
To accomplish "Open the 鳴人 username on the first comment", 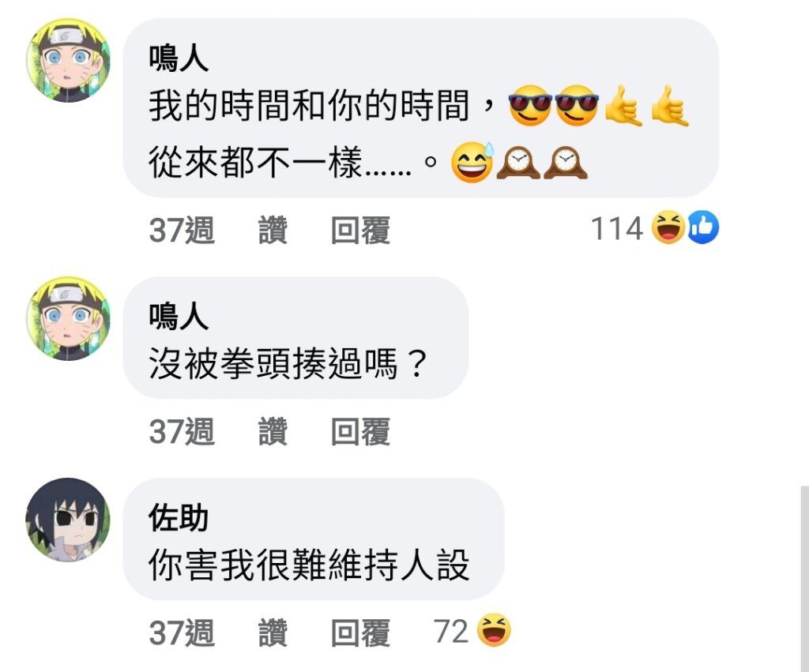I will [x=179, y=58].
